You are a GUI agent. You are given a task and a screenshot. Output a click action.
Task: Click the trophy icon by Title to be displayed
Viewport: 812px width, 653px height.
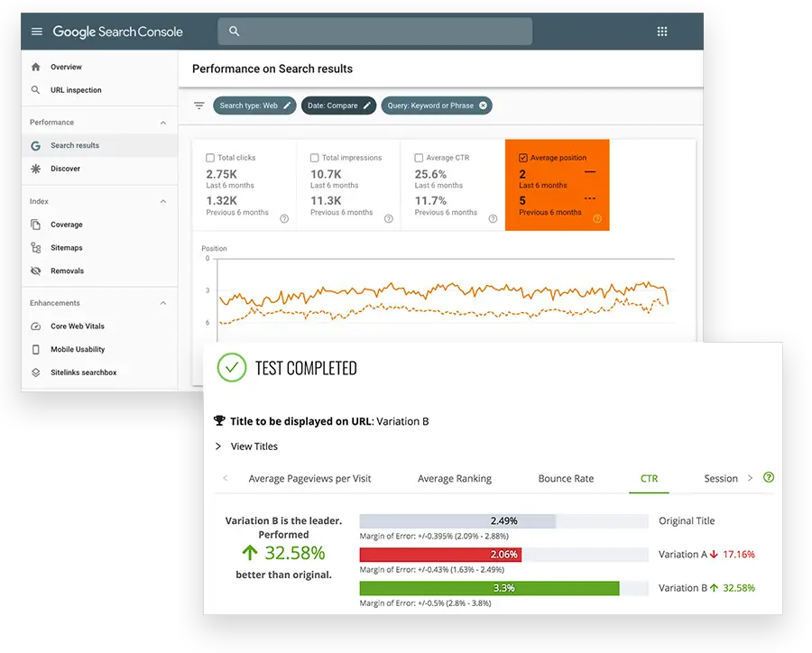coord(219,420)
